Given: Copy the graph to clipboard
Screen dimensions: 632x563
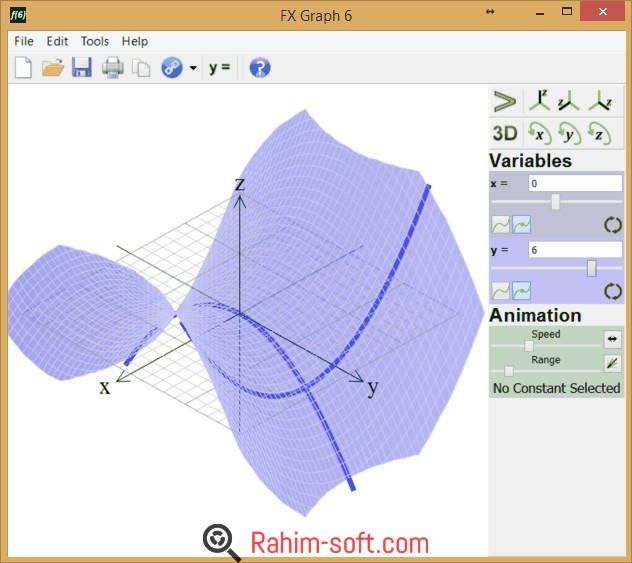Looking at the screenshot, I should pos(141,68).
